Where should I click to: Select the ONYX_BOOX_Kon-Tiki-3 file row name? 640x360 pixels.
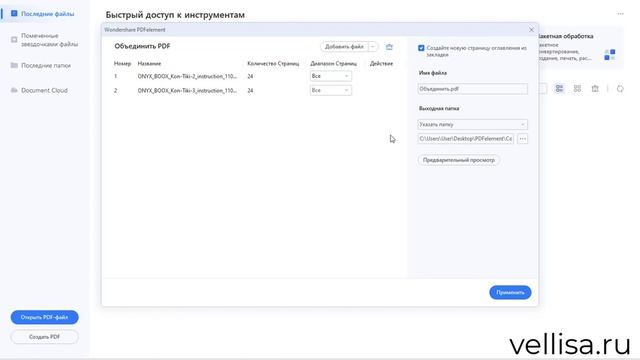(187, 91)
